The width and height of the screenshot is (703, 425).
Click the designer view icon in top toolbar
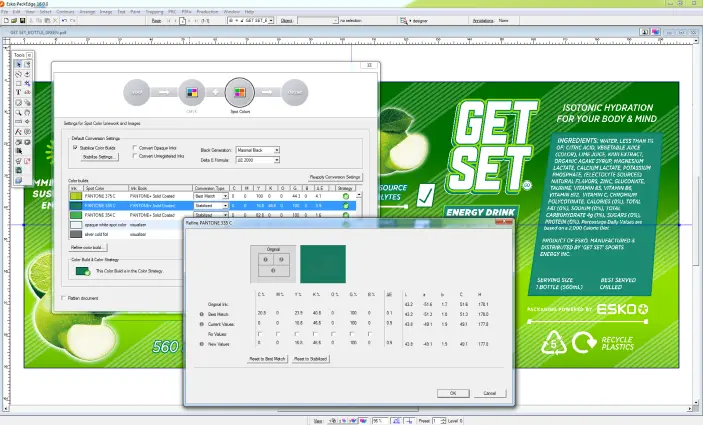pyautogui.click(x=404, y=21)
